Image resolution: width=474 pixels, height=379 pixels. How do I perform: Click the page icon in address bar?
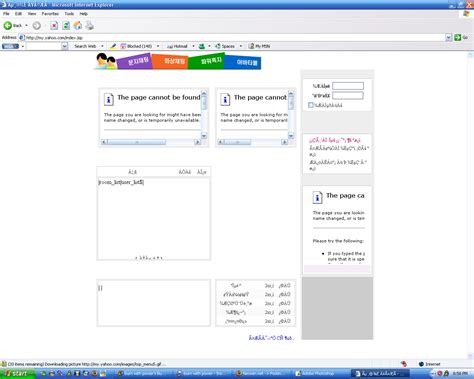(x=22, y=38)
